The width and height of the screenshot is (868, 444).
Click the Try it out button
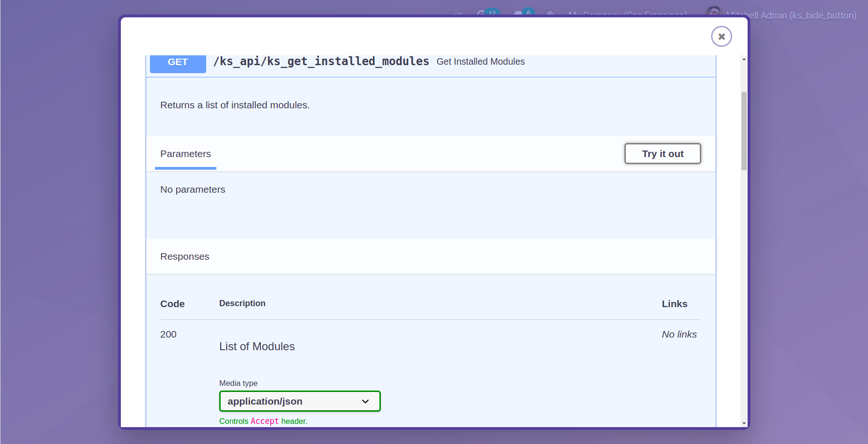pos(662,153)
